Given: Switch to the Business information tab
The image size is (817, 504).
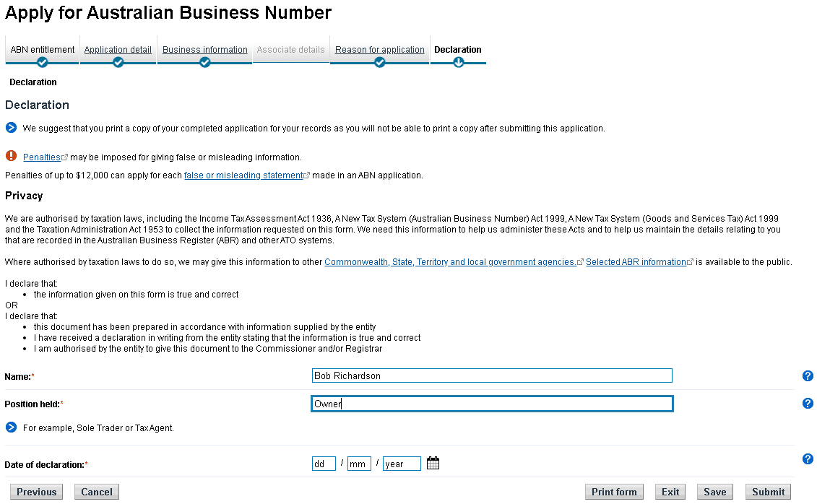Looking at the screenshot, I should (204, 49).
